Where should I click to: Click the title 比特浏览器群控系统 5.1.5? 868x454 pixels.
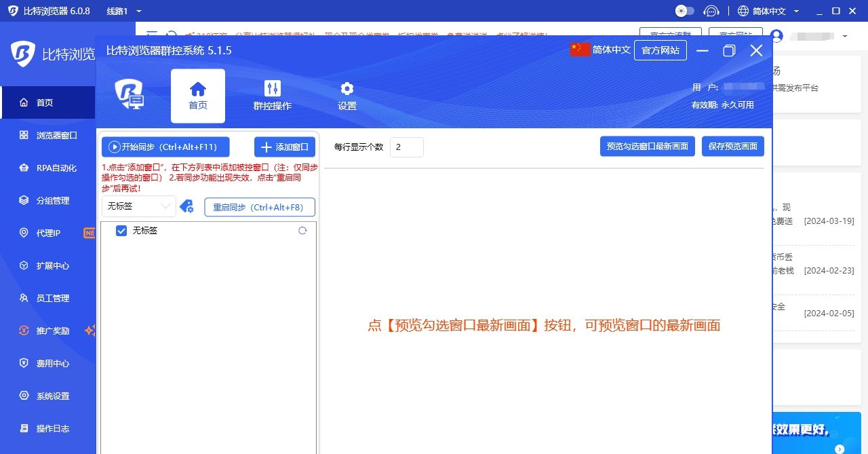[169, 51]
